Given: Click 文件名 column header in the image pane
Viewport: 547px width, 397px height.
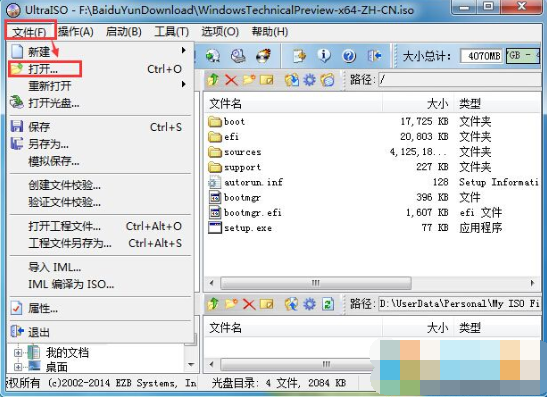Looking at the screenshot, I should (x=293, y=103).
